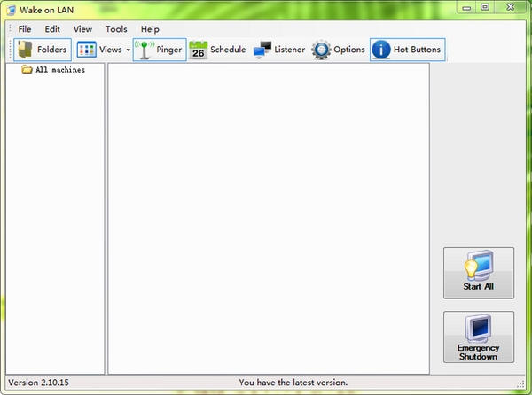Toggle the Folders panel button

43,50
